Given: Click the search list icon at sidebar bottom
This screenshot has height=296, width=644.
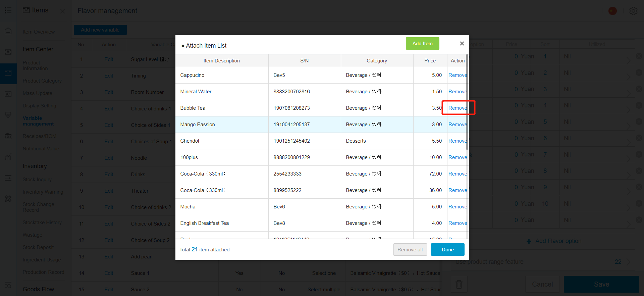Looking at the screenshot, I should pos(8,285).
